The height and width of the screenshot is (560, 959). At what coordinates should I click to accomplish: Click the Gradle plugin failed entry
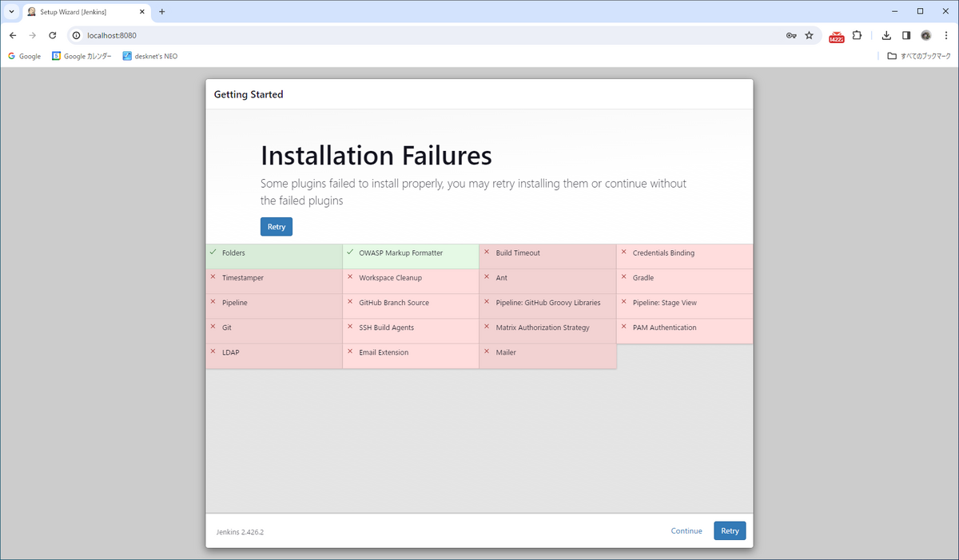coord(685,281)
